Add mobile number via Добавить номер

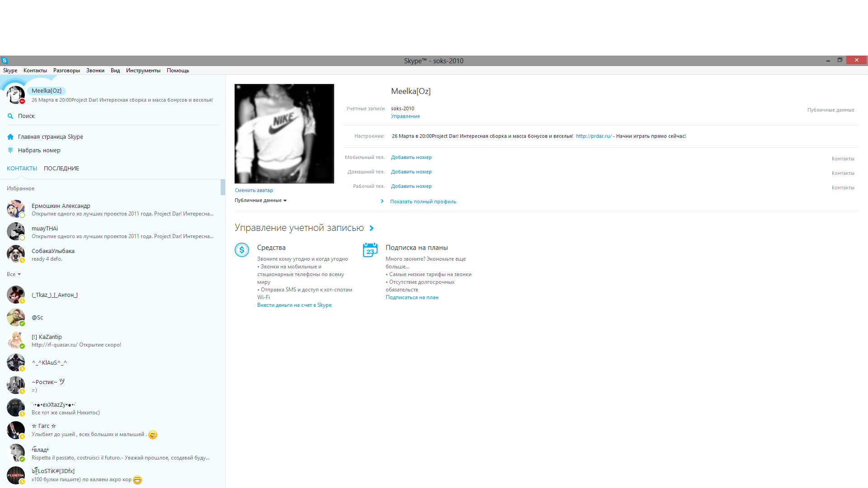click(x=411, y=158)
